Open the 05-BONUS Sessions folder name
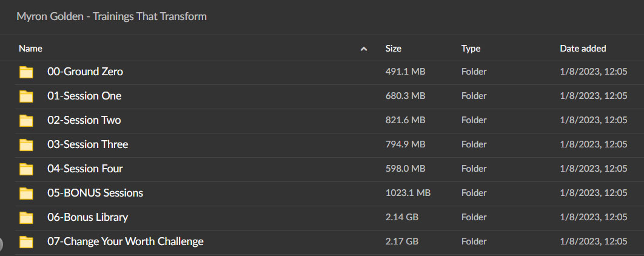 [x=95, y=193]
